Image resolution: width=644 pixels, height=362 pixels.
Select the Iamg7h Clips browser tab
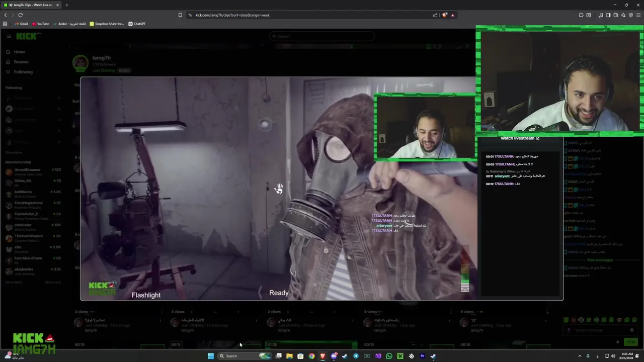30,5
